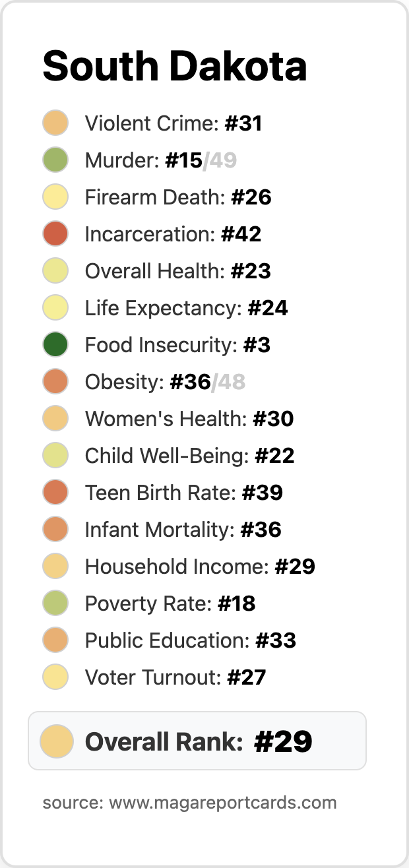Image resolution: width=409 pixels, height=868 pixels.
Task: Select the red Incarceration indicator dot
Action: coord(56,234)
